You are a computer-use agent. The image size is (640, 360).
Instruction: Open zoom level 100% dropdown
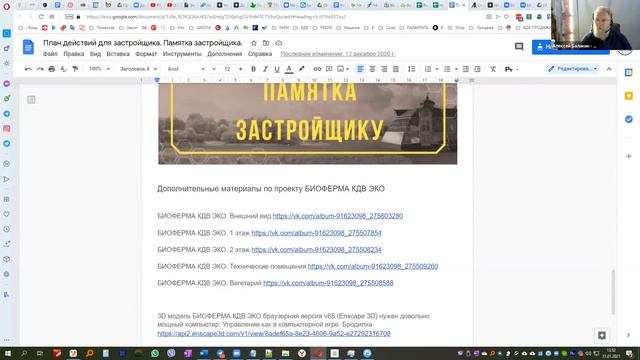click(x=100, y=69)
